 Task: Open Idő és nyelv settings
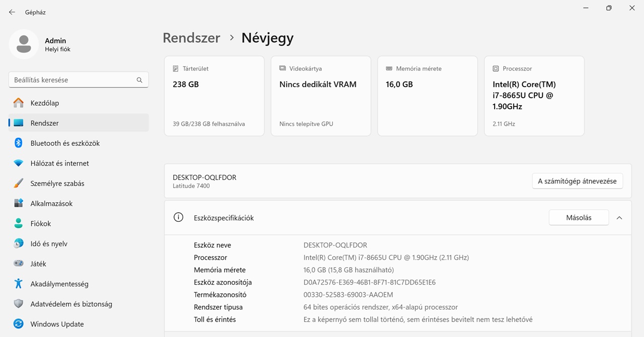tap(78, 243)
